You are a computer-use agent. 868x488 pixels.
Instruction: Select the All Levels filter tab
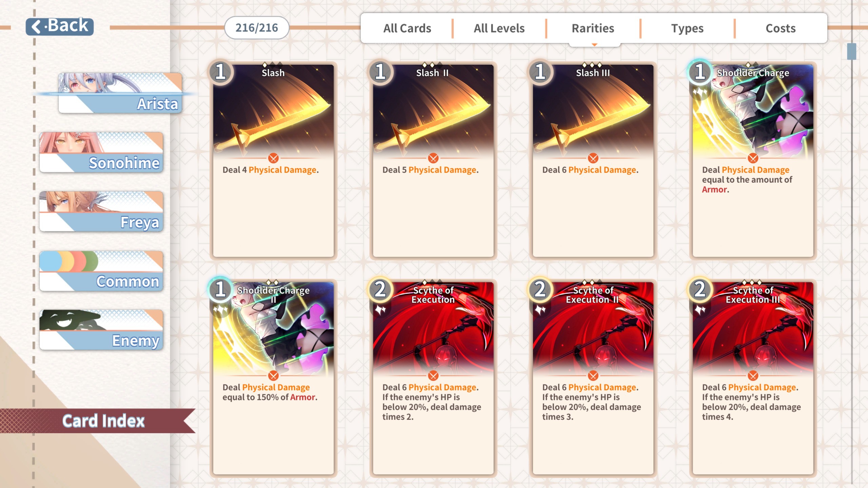[x=499, y=28]
